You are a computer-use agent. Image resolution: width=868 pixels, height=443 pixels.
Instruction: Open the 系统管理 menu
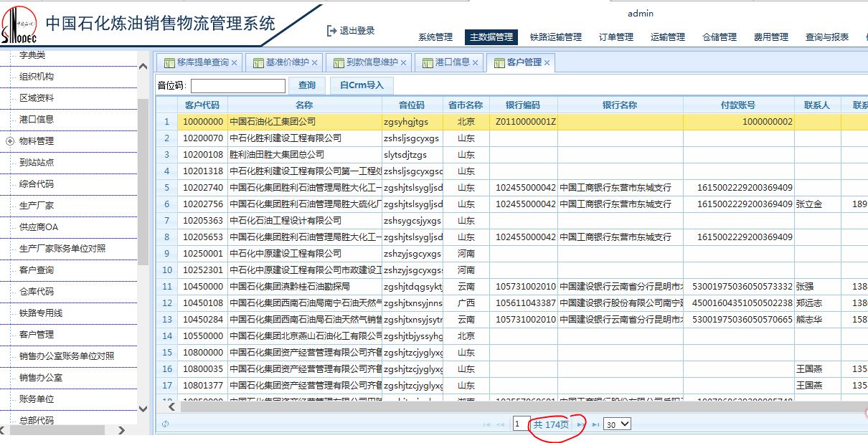(435, 37)
